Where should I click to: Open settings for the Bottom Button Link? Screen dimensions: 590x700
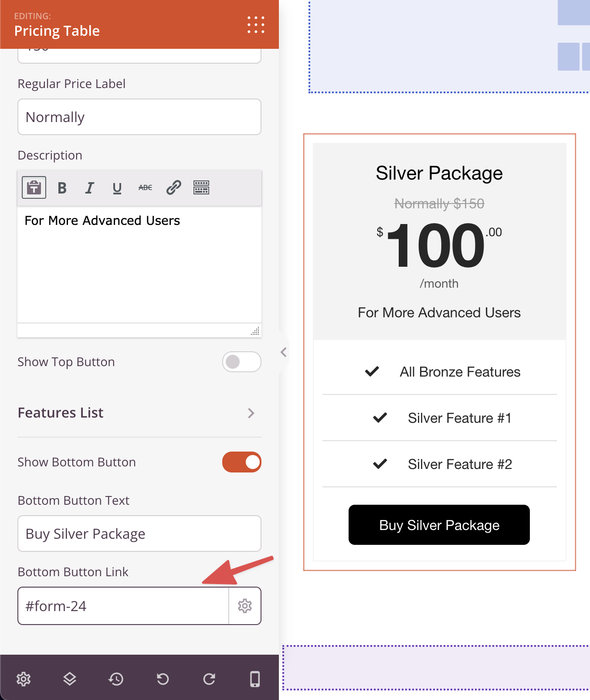click(x=245, y=606)
